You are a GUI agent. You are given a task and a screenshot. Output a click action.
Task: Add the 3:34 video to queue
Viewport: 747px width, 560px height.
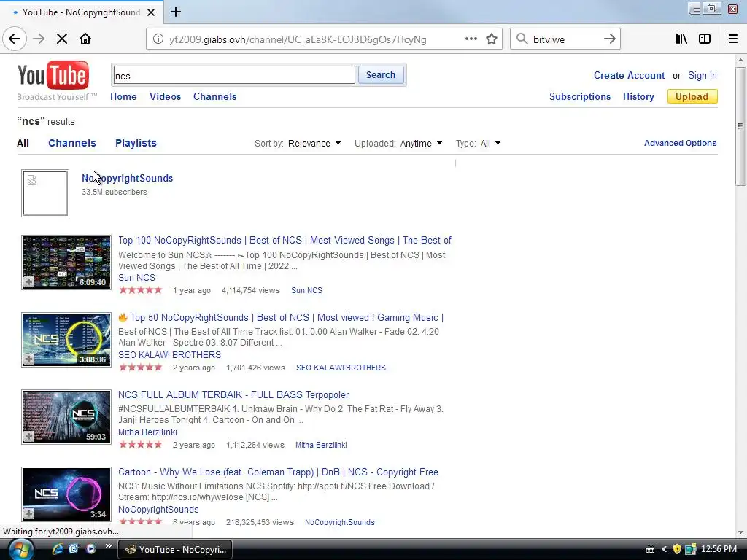(x=28, y=513)
